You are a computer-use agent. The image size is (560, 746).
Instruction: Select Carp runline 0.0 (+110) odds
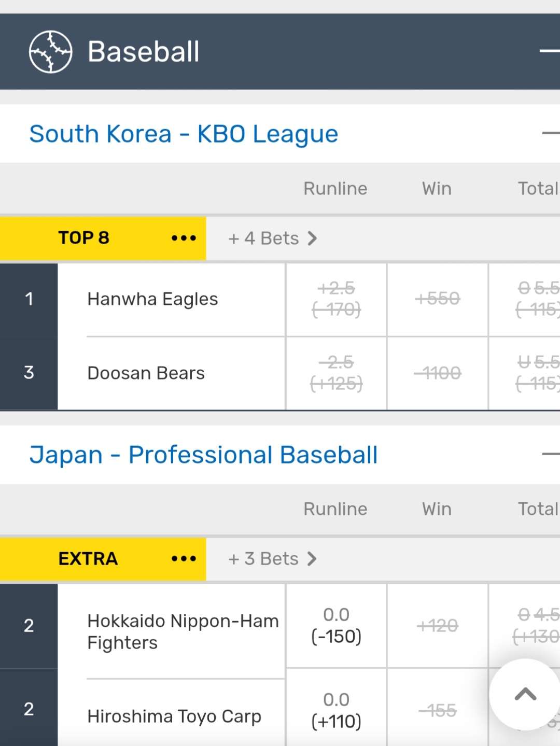[336, 710]
